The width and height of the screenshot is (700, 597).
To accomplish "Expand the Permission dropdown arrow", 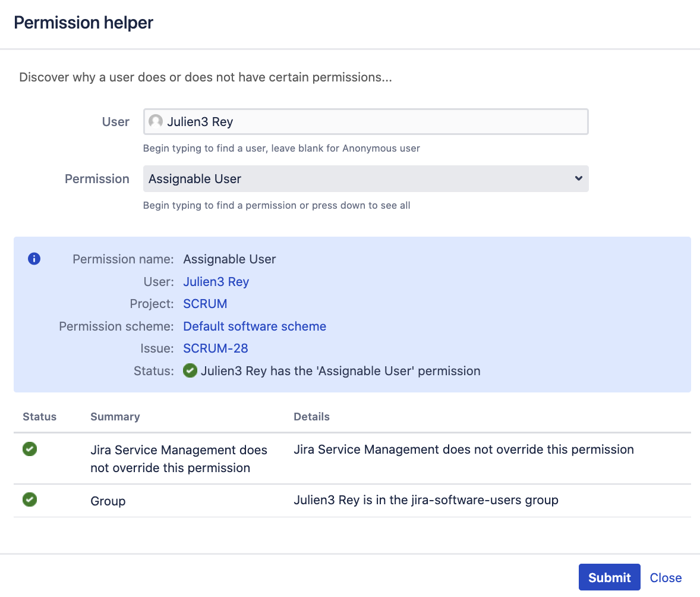I will pyautogui.click(x=578, y=178).
